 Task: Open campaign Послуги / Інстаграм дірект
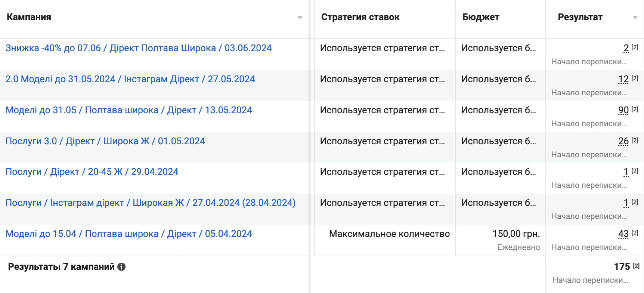(151, 203)
